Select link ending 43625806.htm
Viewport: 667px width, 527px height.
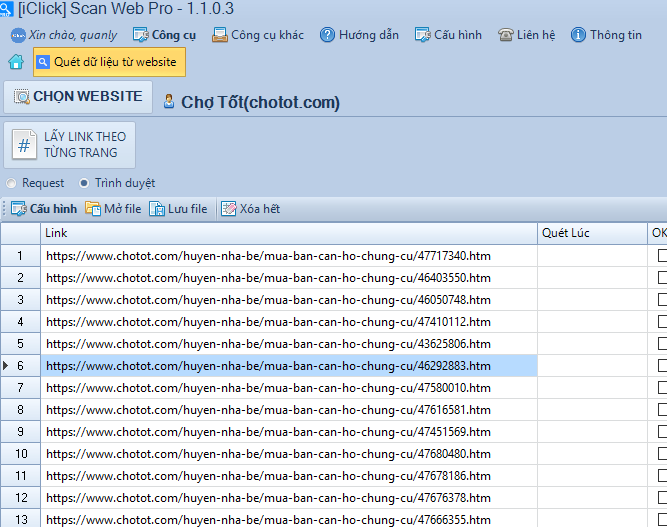[x=289, y=344]
